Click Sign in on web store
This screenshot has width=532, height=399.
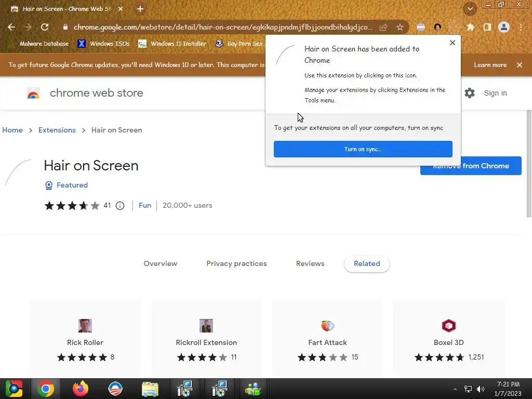click(495, 93)
